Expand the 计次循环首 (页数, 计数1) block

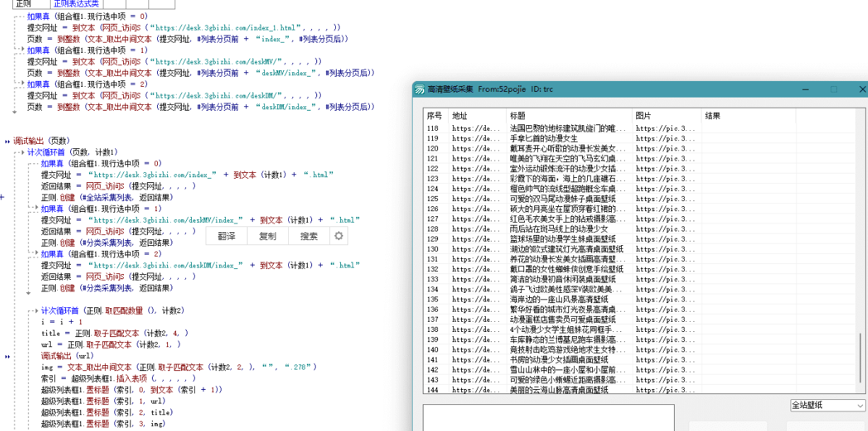coord(21,153)
